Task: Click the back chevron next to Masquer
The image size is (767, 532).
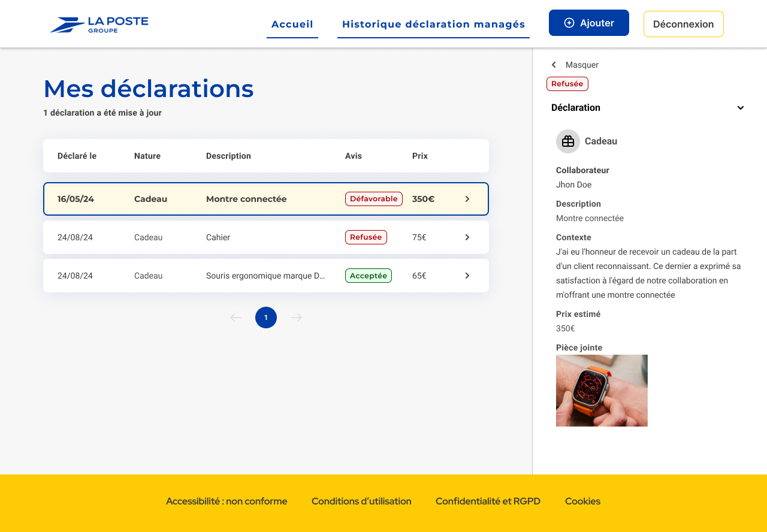Action: [x=554, y=65]
